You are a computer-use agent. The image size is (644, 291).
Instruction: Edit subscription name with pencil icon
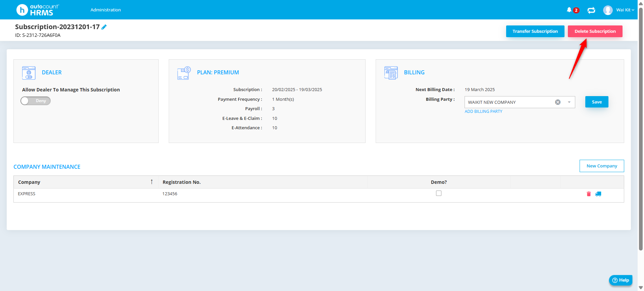click(x=104, y=27)
